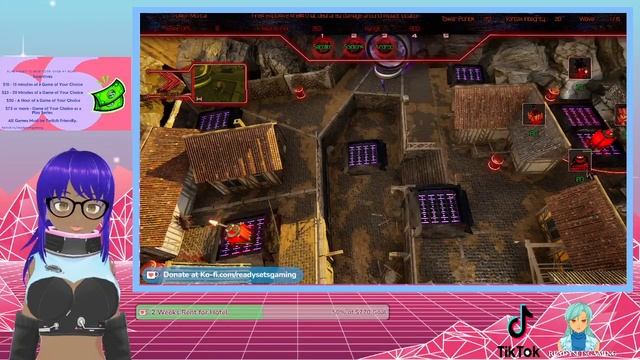Screen dimensions: 640x360
Task: Click the red chevron arrows beside minimap
Action: point(170,83)
